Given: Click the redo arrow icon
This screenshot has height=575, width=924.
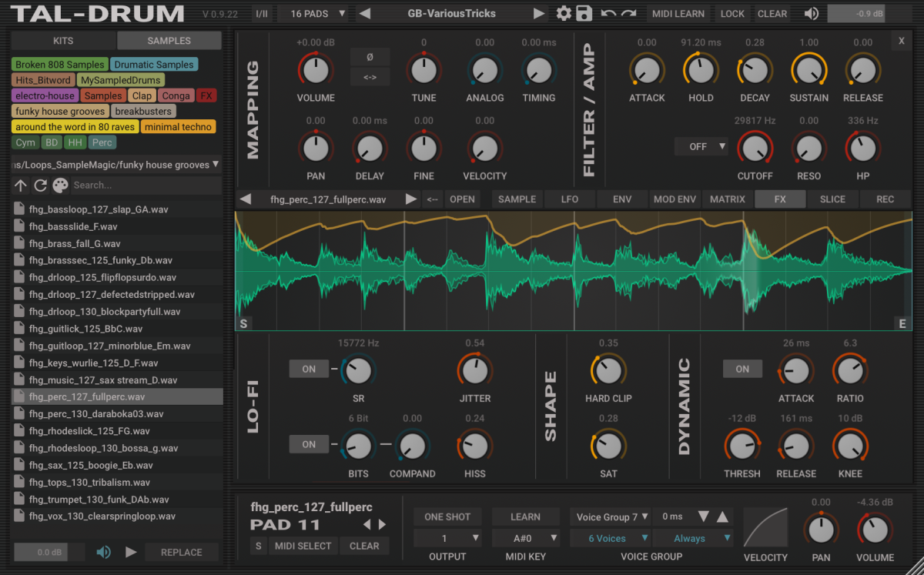Looking at the screenshot, I should 629,13.
